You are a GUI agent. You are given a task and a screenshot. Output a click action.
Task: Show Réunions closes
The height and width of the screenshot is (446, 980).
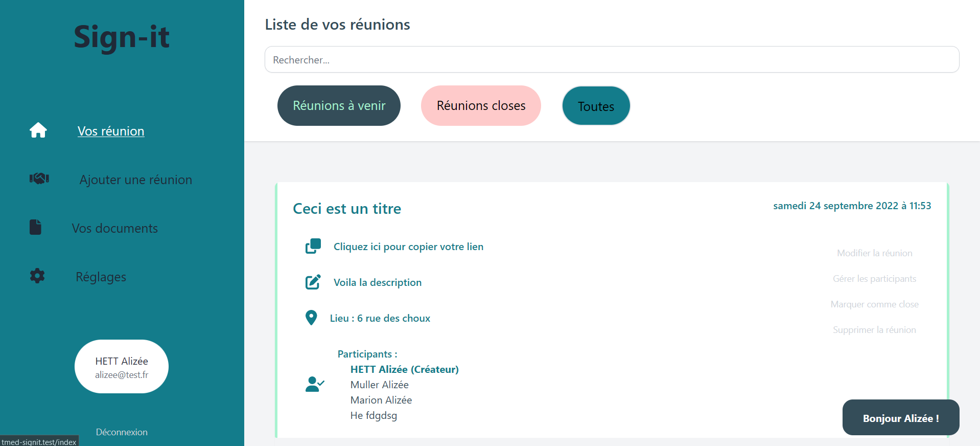pos(481,105)
